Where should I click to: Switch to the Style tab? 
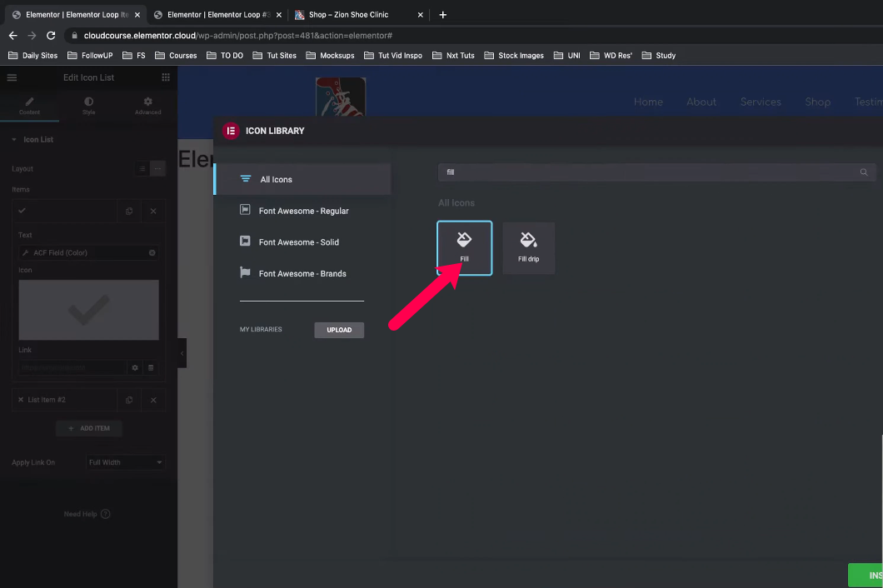tap(88, 105)
